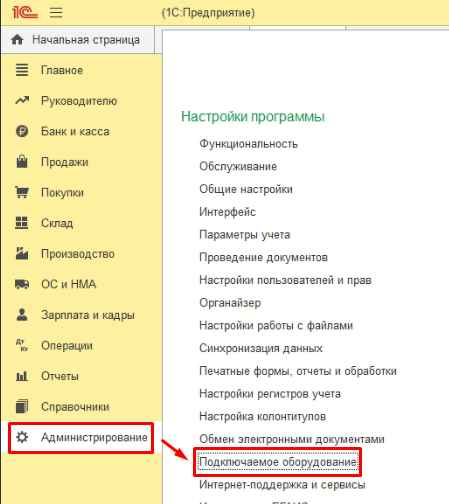
Task: Click the 1C logo icon
Action: pos(25,13)
